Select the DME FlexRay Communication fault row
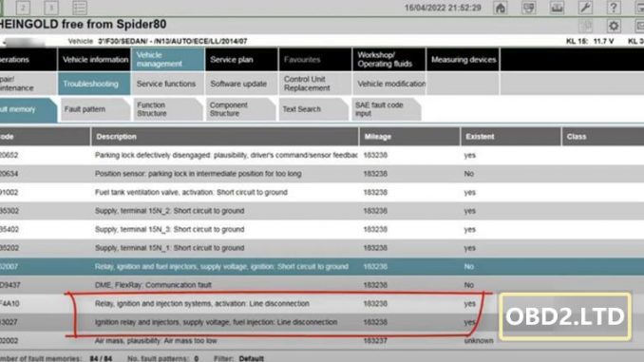This screenshot has height=362, width=644. [x=322, y=285]
